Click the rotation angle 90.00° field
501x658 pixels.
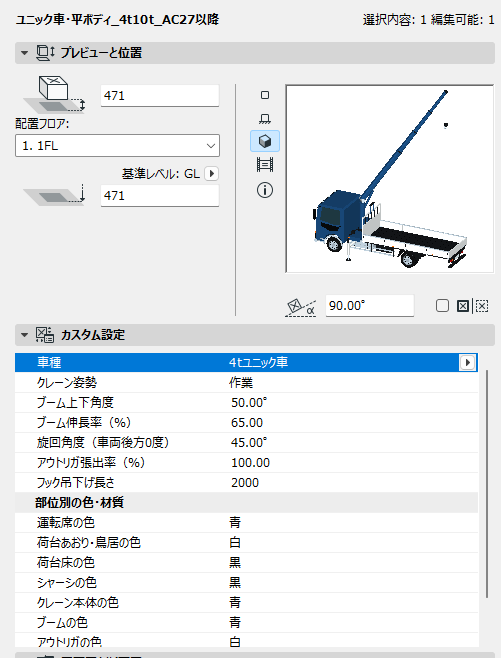coord(370,306)
